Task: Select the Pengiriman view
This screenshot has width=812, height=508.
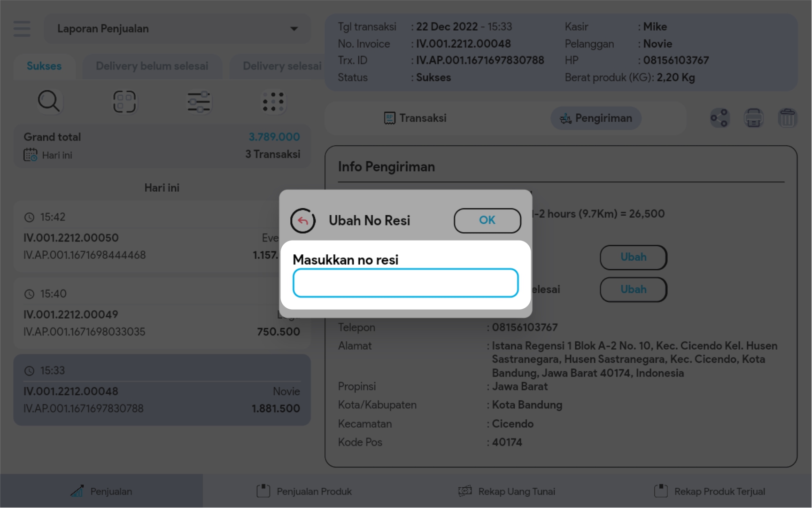Action: pos(595,118)
